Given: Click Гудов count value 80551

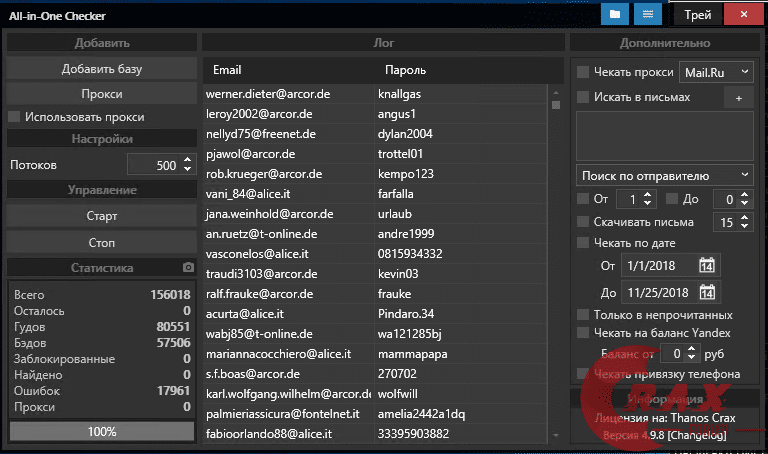Looking at the screenshot, I should click(173, 327).
